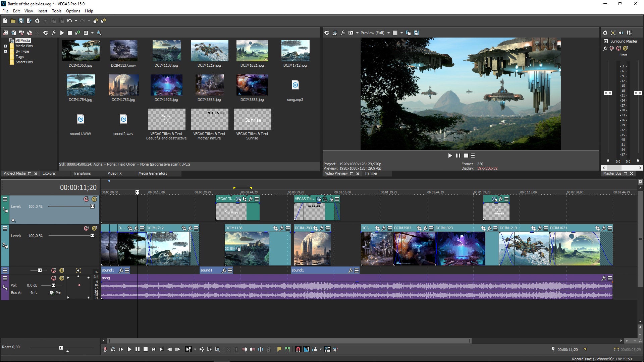Select the Loop Playback icon
Viewport: 644px width, 362px height.
[x=113, y=349]
